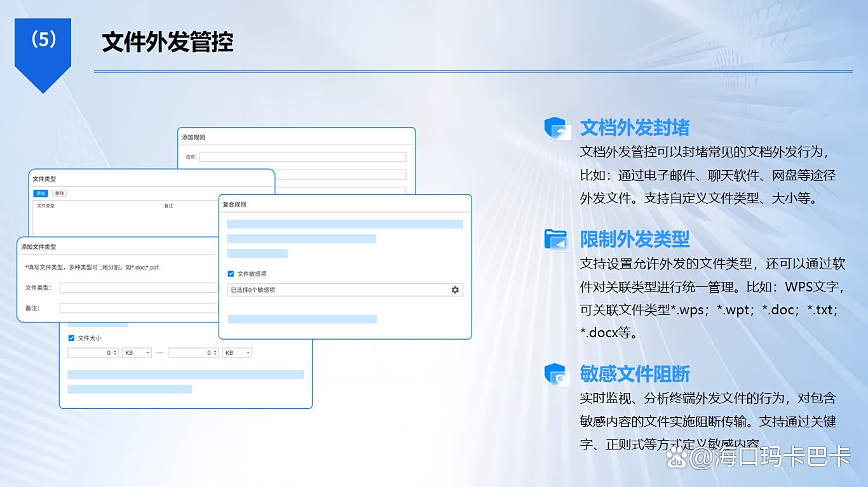Increase the first file size value stepper
The height and width of the screenshot is (487, 868).
(115, 350)
